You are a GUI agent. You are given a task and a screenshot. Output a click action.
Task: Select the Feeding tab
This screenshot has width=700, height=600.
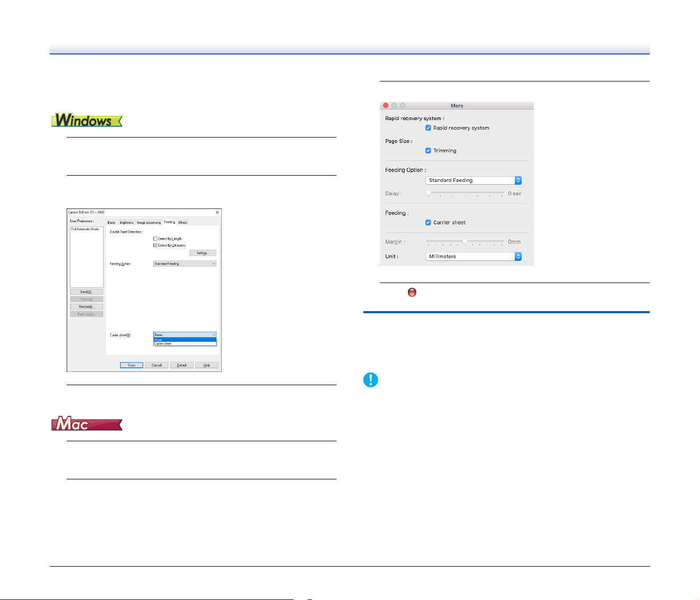point(169,222)
